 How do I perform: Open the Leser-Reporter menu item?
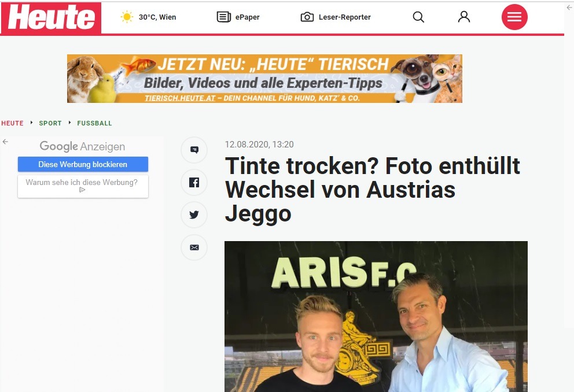click(345, 17)
